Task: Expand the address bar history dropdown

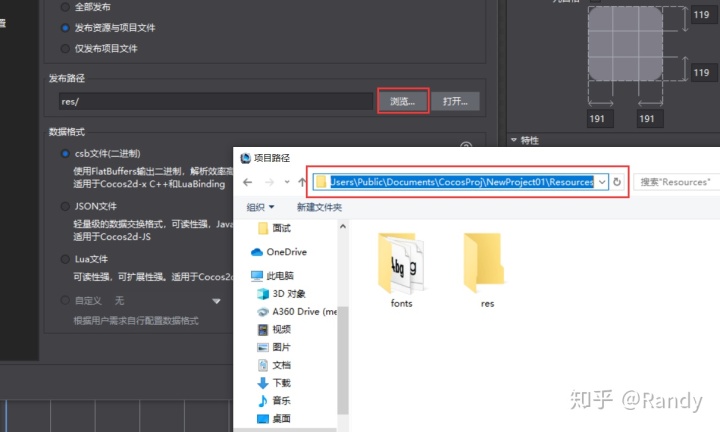Action: pyautogui.click(x=602, y=182)
